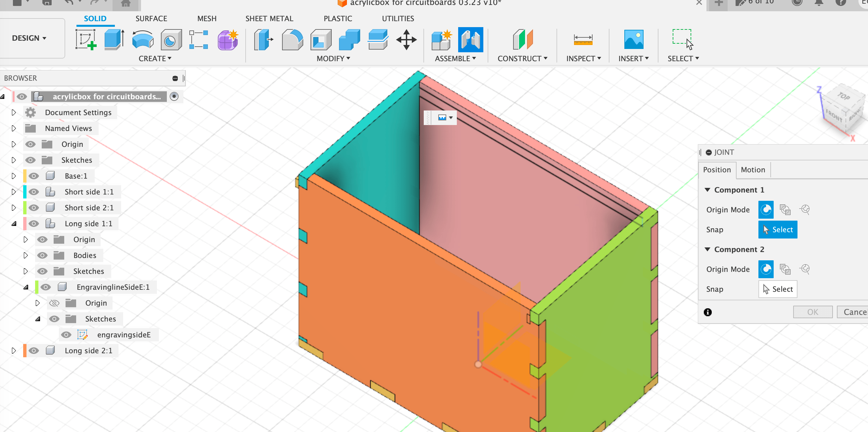
Task: Toggle the root component activate radio button
Action: (x=174, y=96)
